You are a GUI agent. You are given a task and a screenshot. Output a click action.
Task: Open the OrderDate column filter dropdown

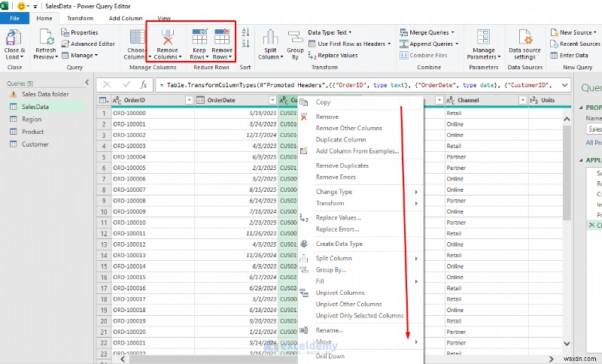coord(272,100)
